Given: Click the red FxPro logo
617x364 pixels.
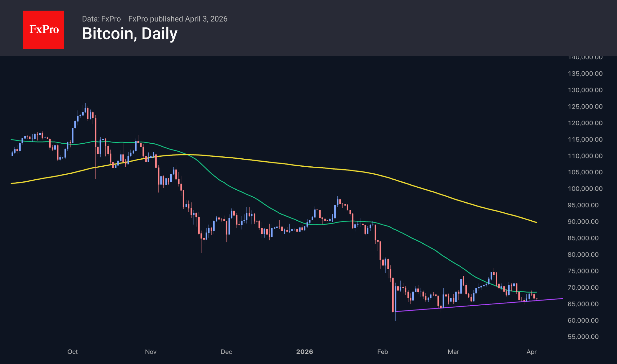Looking at the screenshot, I should [44, 29].
